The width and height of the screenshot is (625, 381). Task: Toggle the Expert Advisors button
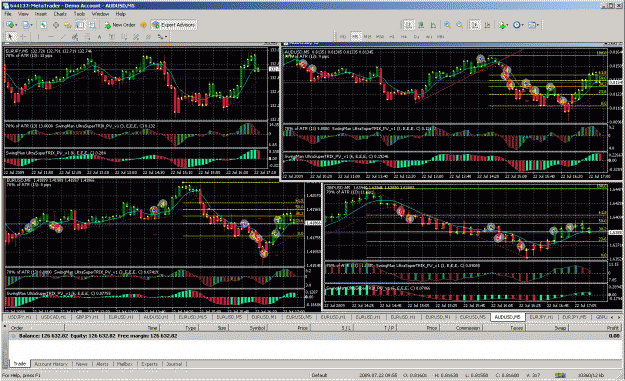(174, 25)
